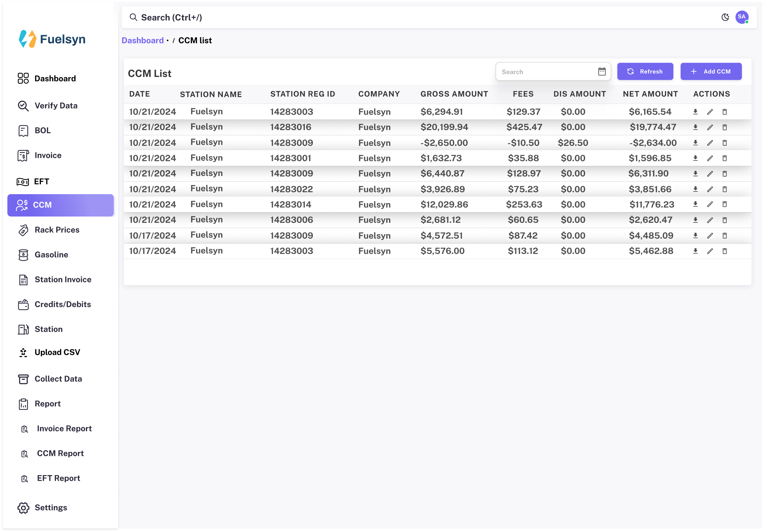Click the CCM Report menu item
This screenshot has height=532, width=763.
pyautogui.click(x=60, y=453)
